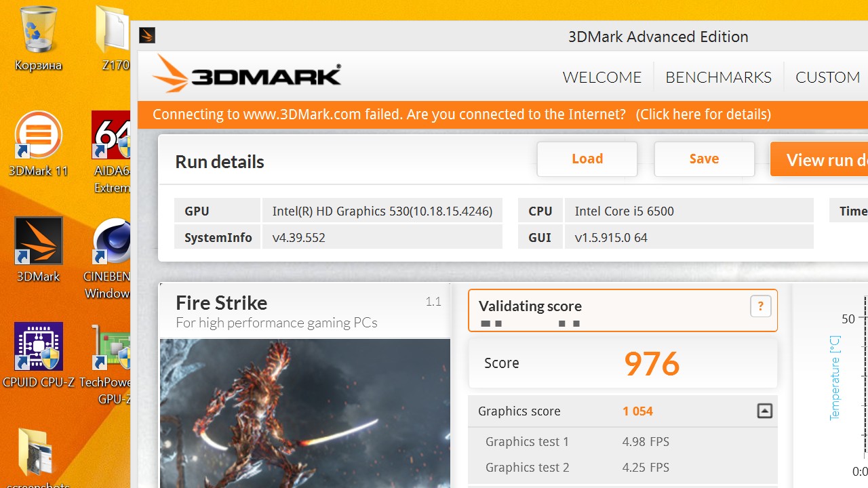Click the Graphics test 2 FPS result

646,468
